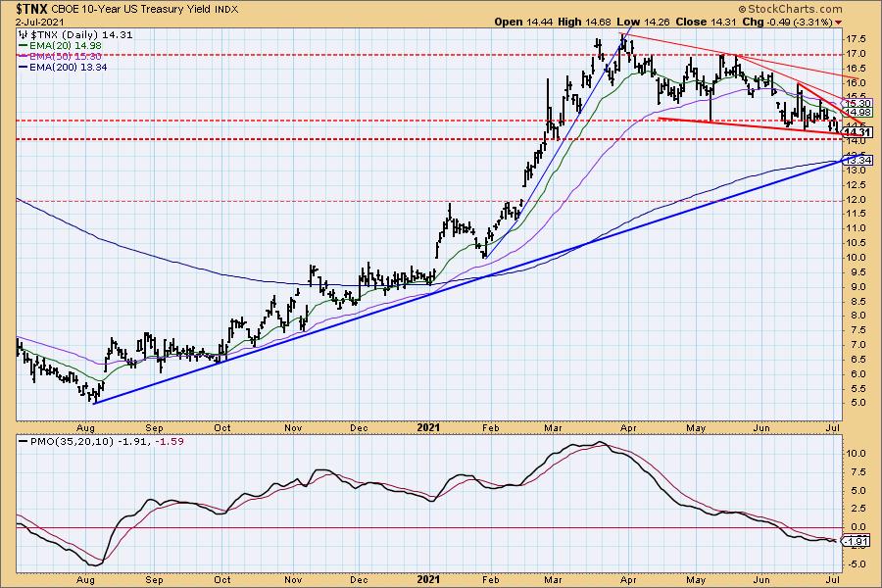Click the Feb label under the PMO panel
This screenshot has height=588, width=882.
pyautogui.click(x=491, y=579)
